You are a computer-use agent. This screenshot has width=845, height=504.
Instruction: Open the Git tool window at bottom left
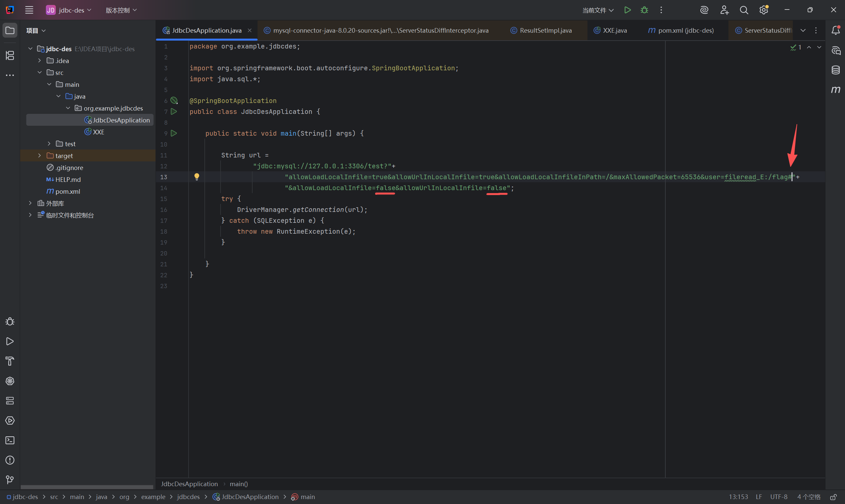[x=10, y=480]
